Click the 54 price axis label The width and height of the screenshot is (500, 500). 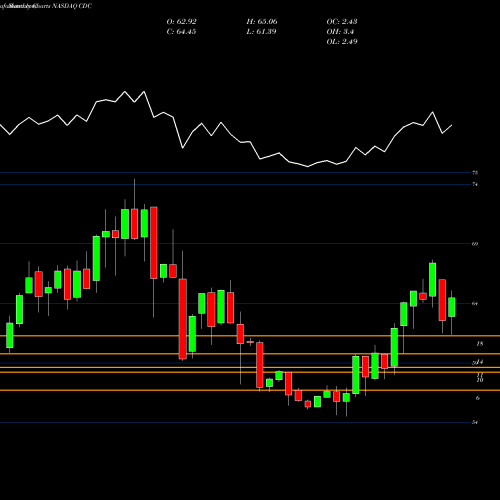(475, 422)
